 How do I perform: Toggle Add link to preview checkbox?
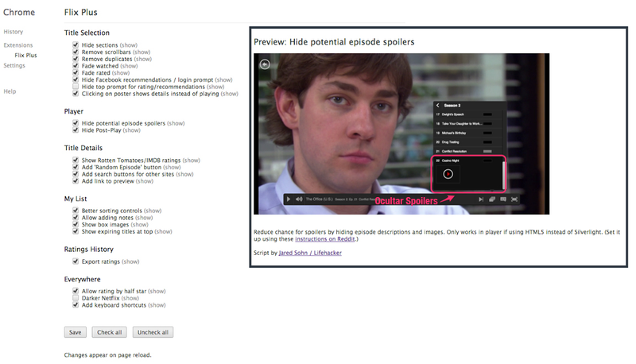click(x=76, y=180)
